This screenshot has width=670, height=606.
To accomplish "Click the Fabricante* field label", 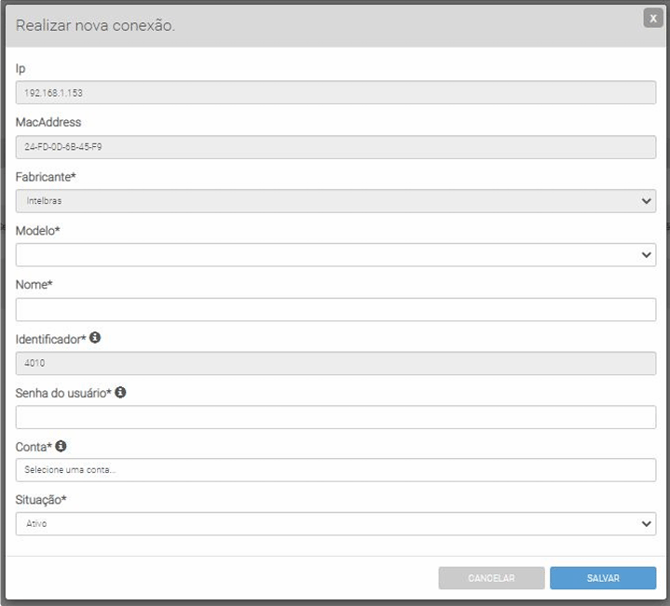I will pos(45,176).
